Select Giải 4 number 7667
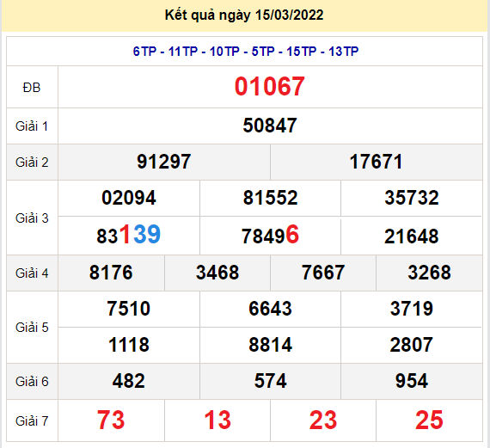490x448 pixels. pos(323,273)
